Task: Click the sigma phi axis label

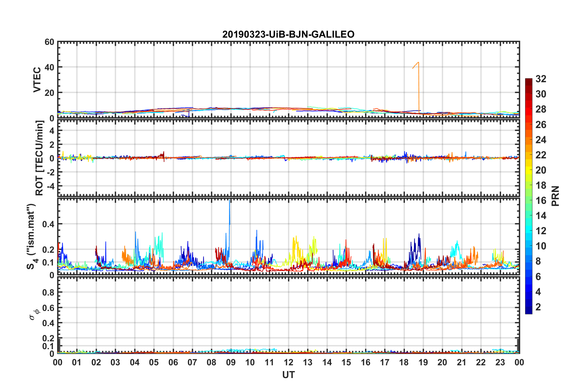Action: (x=34, y=314)
